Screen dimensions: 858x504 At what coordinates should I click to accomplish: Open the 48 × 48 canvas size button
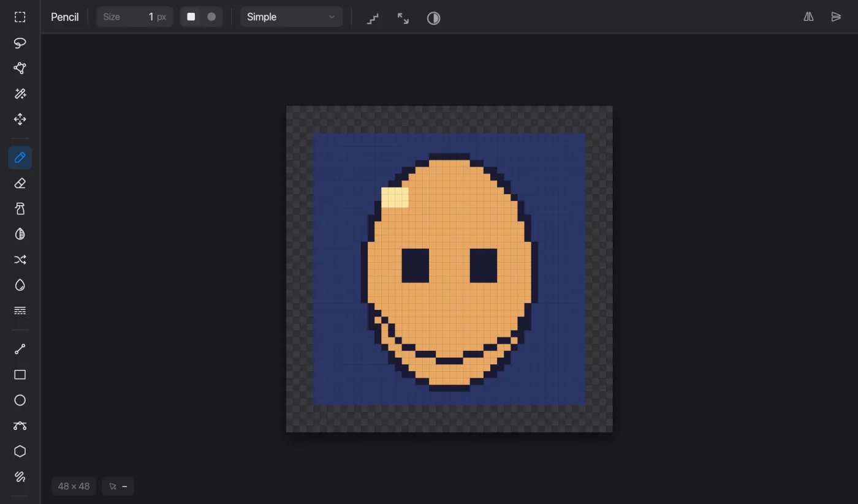pos(74,486)
